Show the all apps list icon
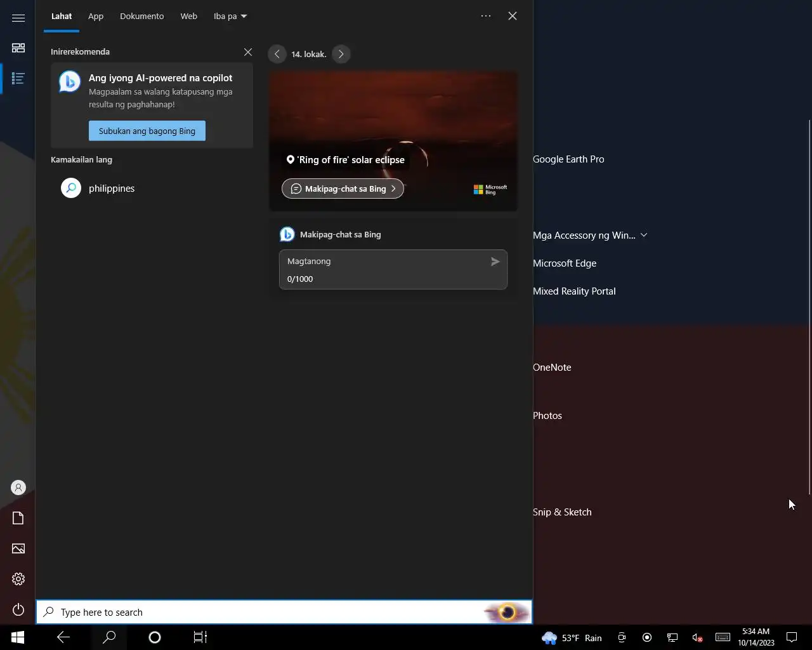 click(18, 79)
